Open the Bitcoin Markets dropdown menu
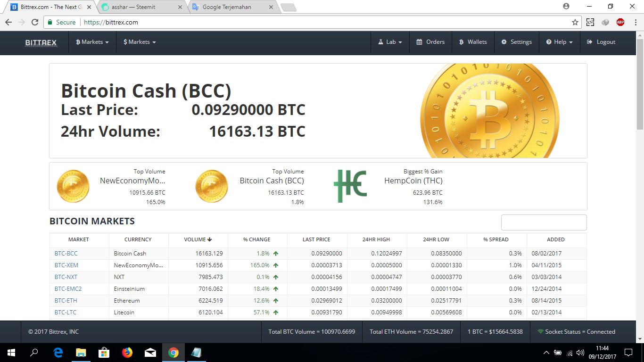Image resolution: width=644 pixels, height=362 pixels. (x=92, y=42)
